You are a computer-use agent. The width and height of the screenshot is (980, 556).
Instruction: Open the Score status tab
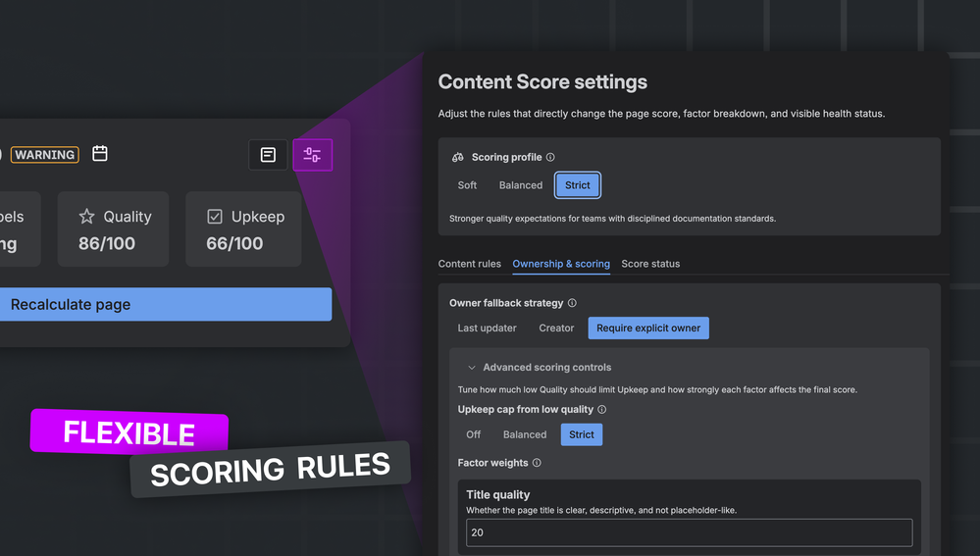650,264
